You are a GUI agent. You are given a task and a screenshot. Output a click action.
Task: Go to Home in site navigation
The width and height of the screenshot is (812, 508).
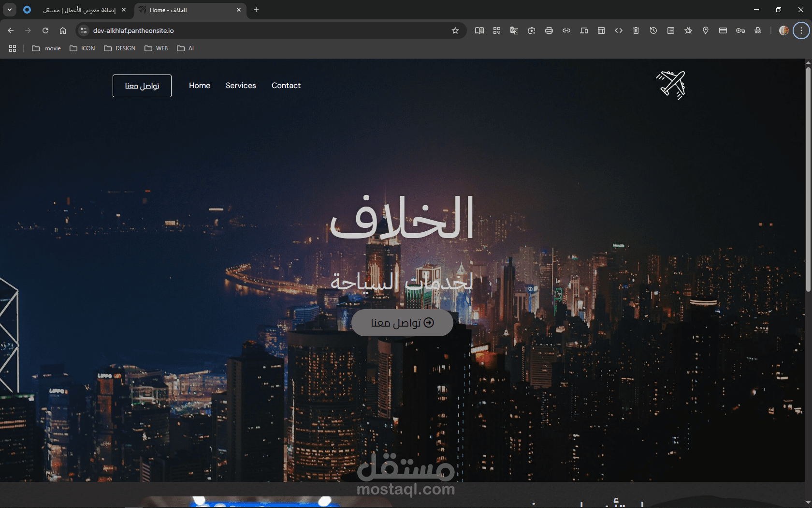click(x=200, y=86)
